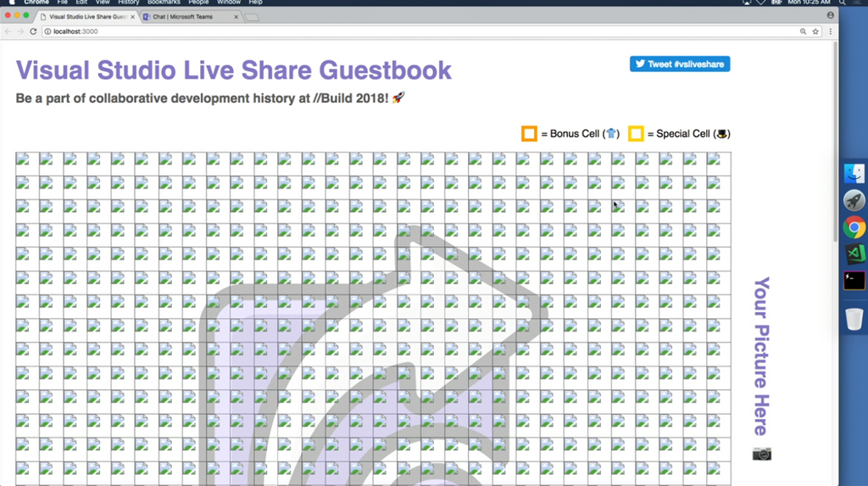This screenshot has width=868, height=486.
Task: Click the yellow Special Cell legend swatch
Action: (x=636, y=133)
